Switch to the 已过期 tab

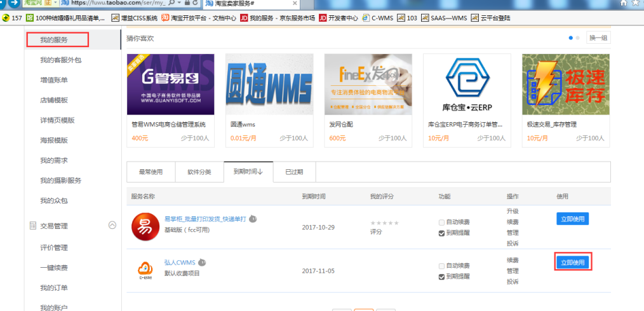(295, 172)
